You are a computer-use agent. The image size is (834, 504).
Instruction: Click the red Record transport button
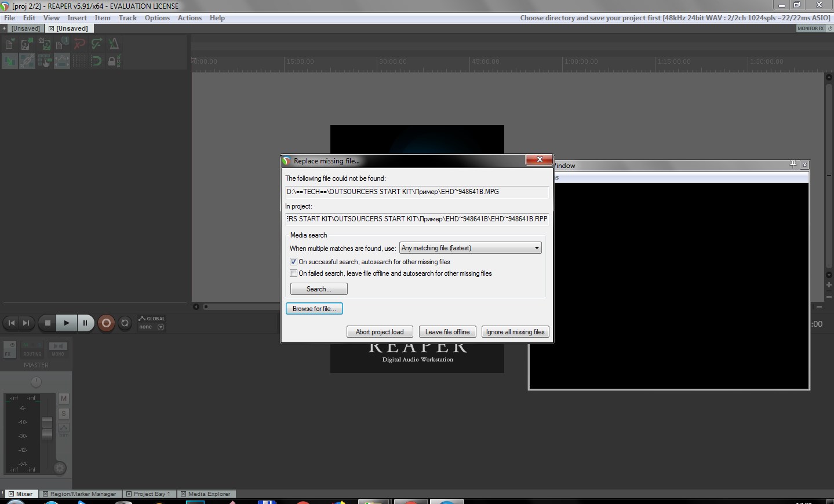point(106,323)
